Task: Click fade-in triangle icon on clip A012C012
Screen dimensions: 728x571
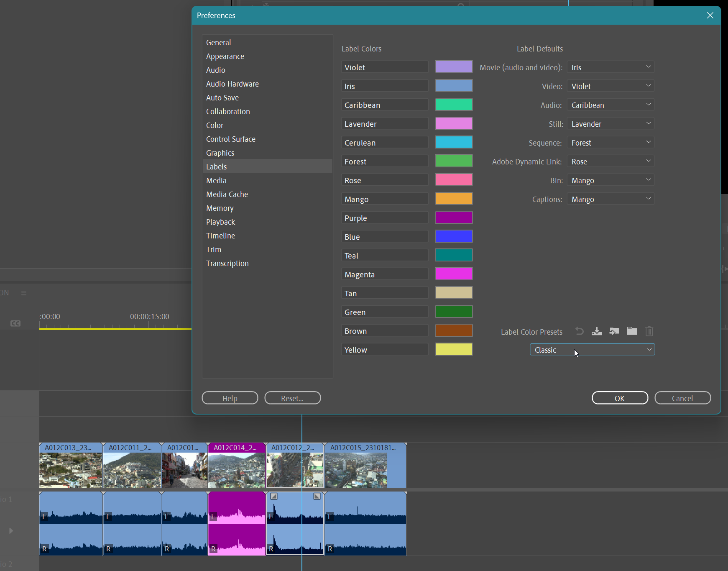Action: pyautogui.click(x=274, y=496)
